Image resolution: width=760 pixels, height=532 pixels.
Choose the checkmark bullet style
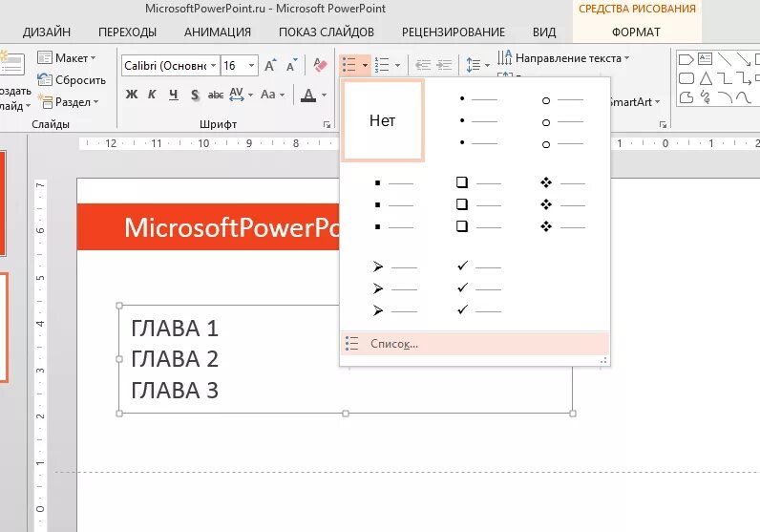pos(478,288)
